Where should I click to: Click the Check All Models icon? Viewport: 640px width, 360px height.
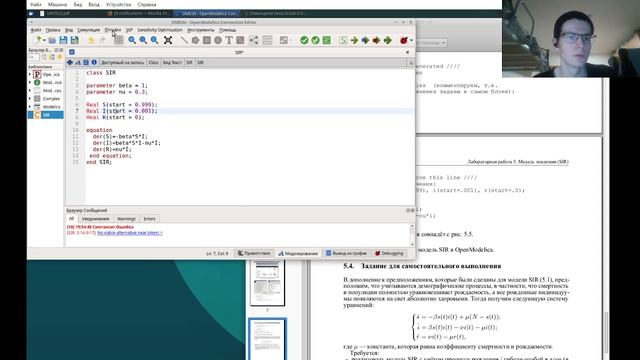click(x=315, y=40)
